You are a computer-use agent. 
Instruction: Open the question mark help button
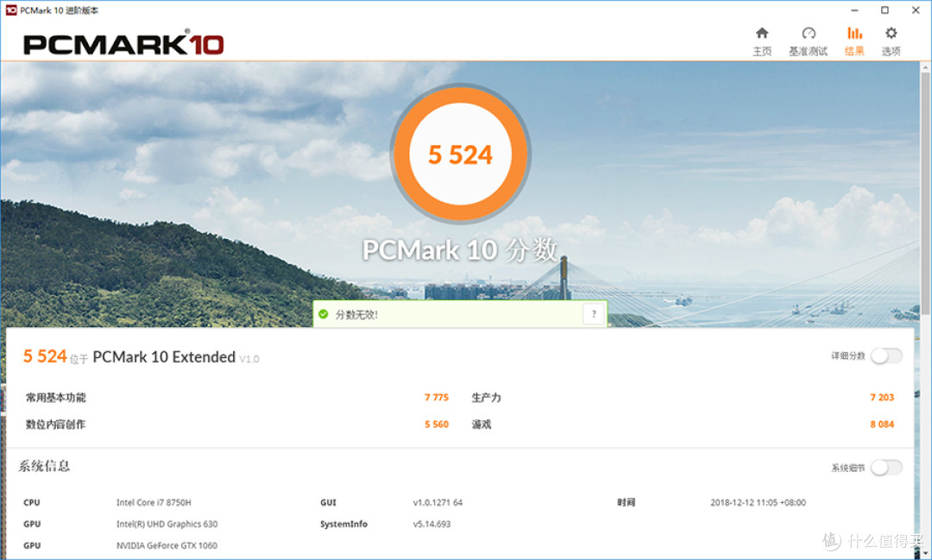pyautogui.click(x=594, y=314)
